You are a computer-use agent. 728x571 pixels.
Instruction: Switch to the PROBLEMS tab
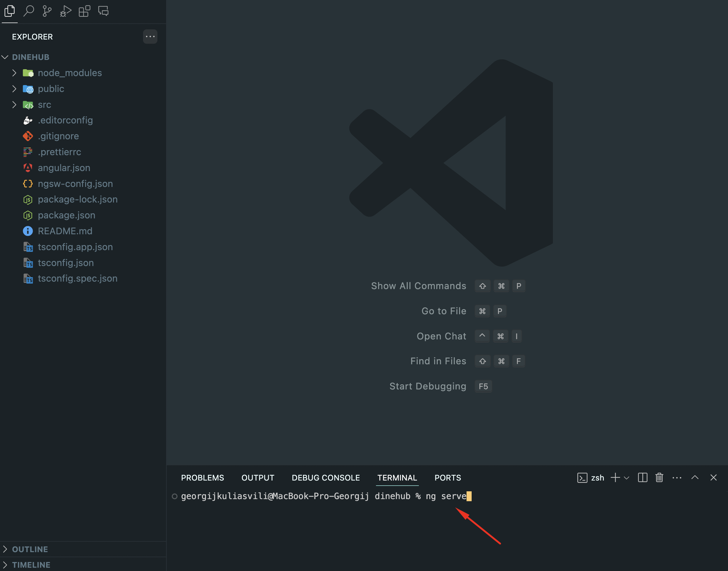pos(202,478)
